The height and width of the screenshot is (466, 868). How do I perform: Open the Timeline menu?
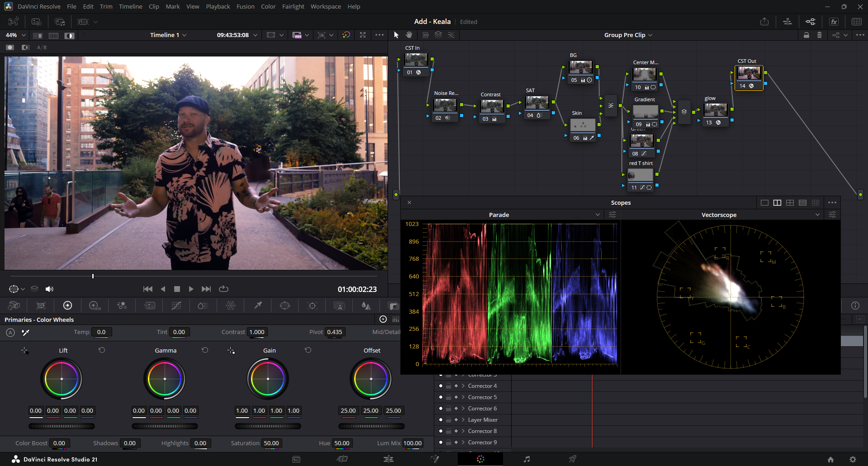point(131,7)
